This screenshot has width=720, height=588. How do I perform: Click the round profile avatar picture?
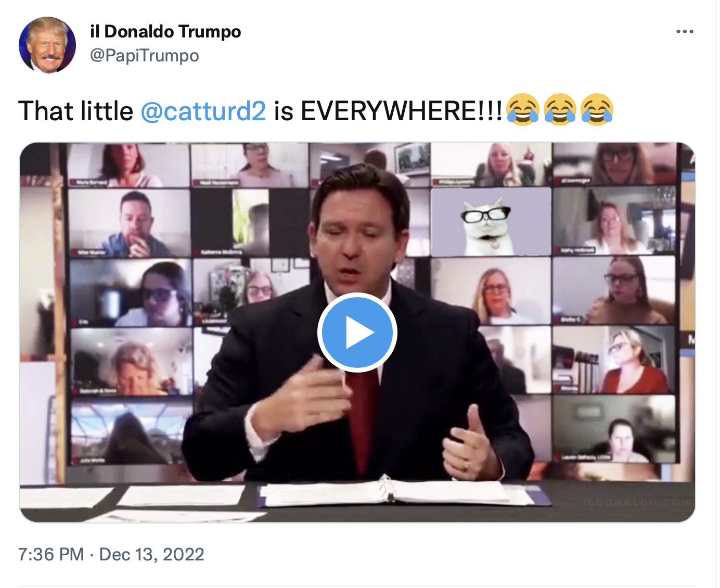coord(47,45)
